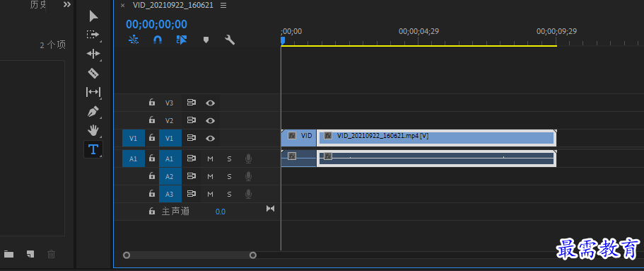Enable voice-over record on A3
The width and height of the screenshot is (644, 271).
[x=248, y=194]
